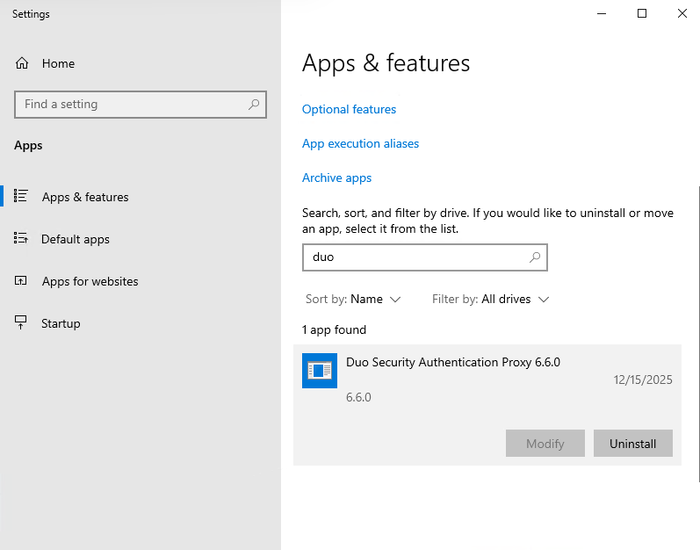This screenshot has width=700, height=550.
Task: Click the Default apps icon
Action: tap(21, 239)
